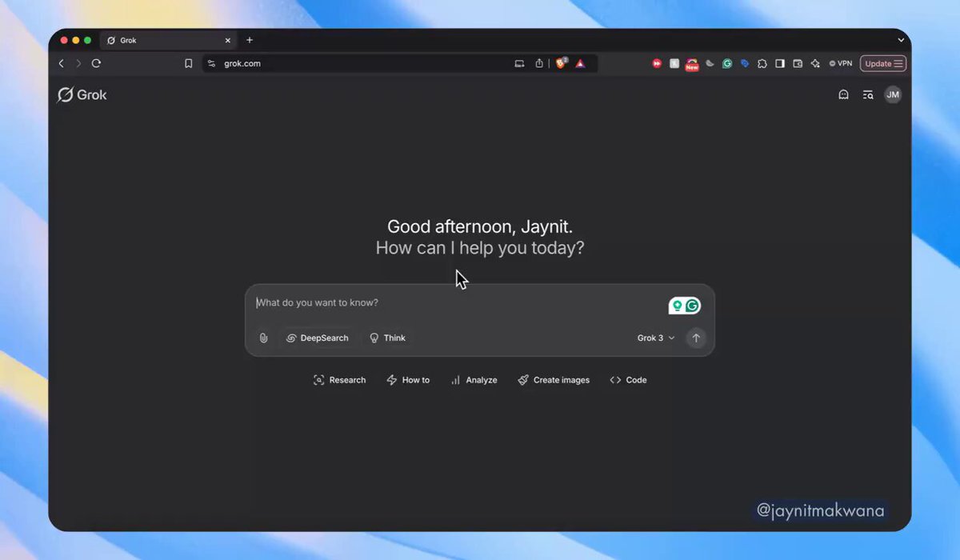
Task: Open site settings icon beside grok.com
Action: (211, 63)
